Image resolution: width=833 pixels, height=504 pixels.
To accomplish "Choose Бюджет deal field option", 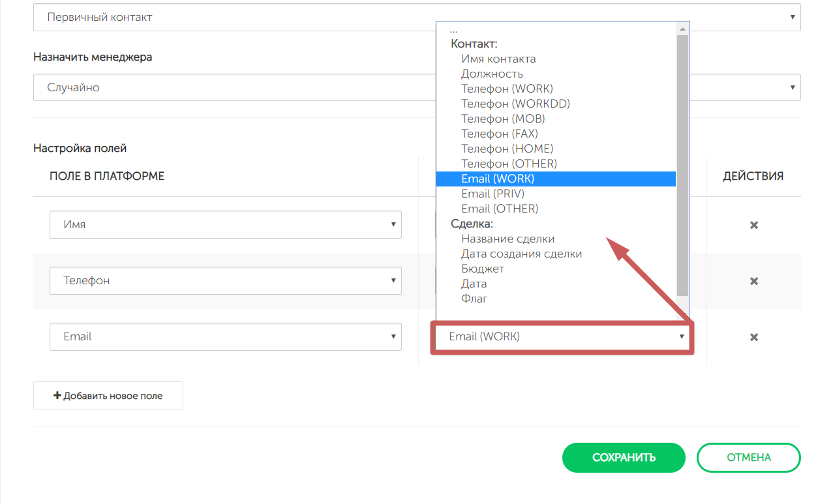I will pyautogui.click(x=483, y=269).
